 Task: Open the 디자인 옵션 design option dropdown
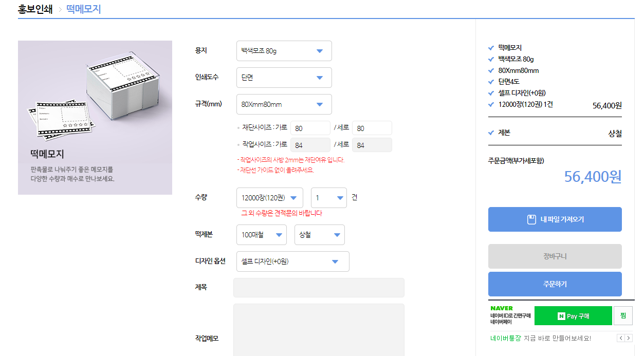pos(292,261)
